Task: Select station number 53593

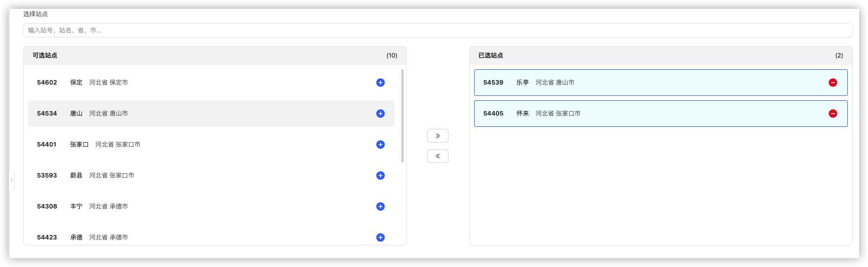Action: (47, 176)
